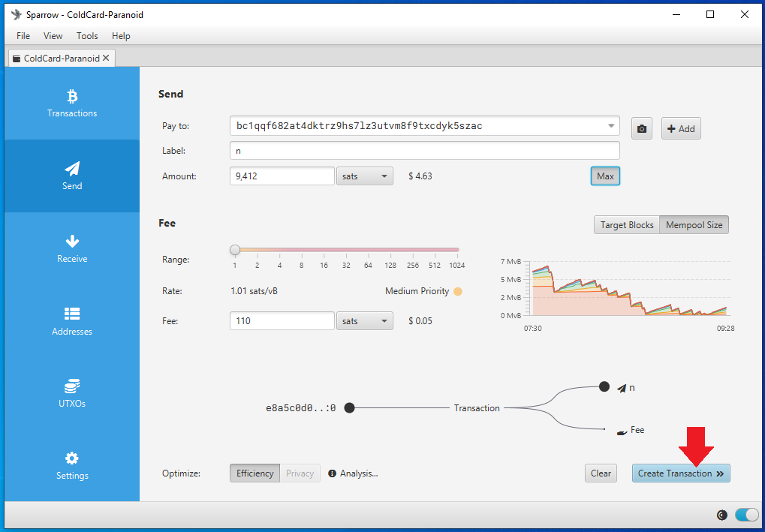The height and width of the screenshot is (532, 765).
Task: Click the '7 MvB' chart axis label
Action: (511, 262)
